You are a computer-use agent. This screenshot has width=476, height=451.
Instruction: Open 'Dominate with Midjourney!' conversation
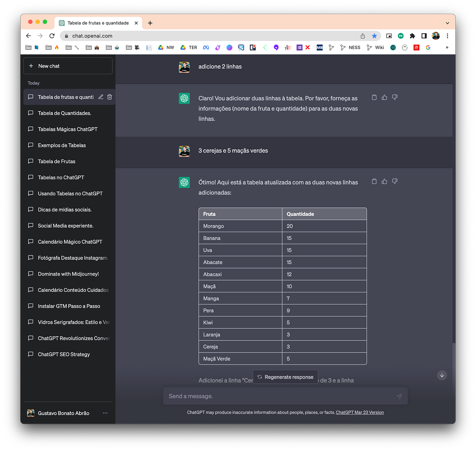point(69,274)
